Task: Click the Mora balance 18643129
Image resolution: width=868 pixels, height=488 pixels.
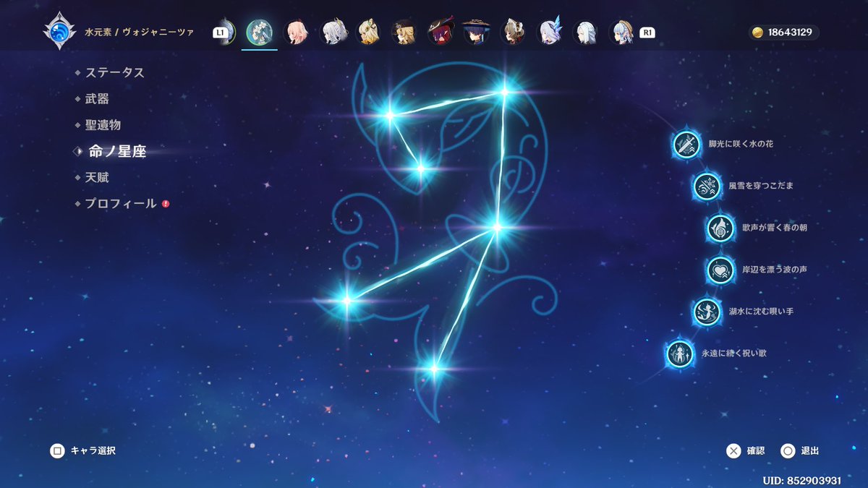Action: (x=790, y=33)
